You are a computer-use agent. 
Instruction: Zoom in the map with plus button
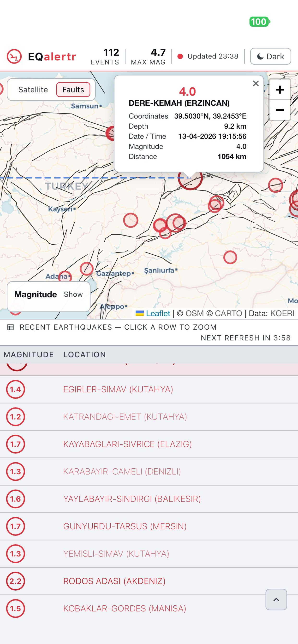click(x=280, y=90)
